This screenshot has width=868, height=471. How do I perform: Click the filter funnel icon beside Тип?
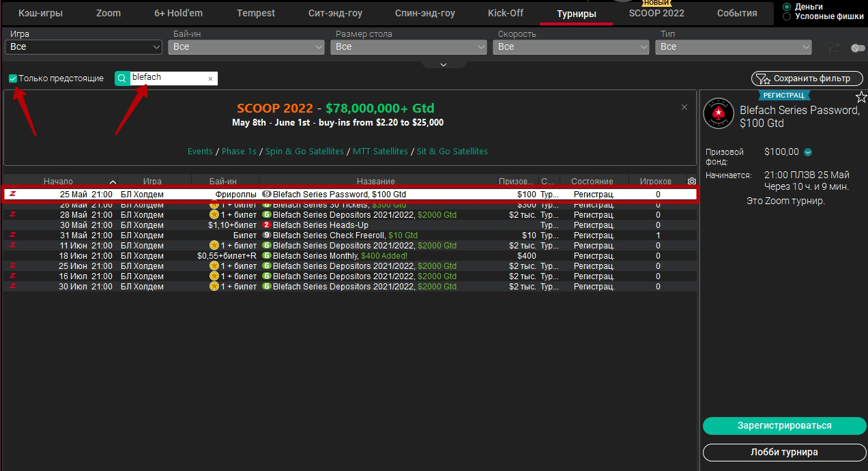point(830,47)
